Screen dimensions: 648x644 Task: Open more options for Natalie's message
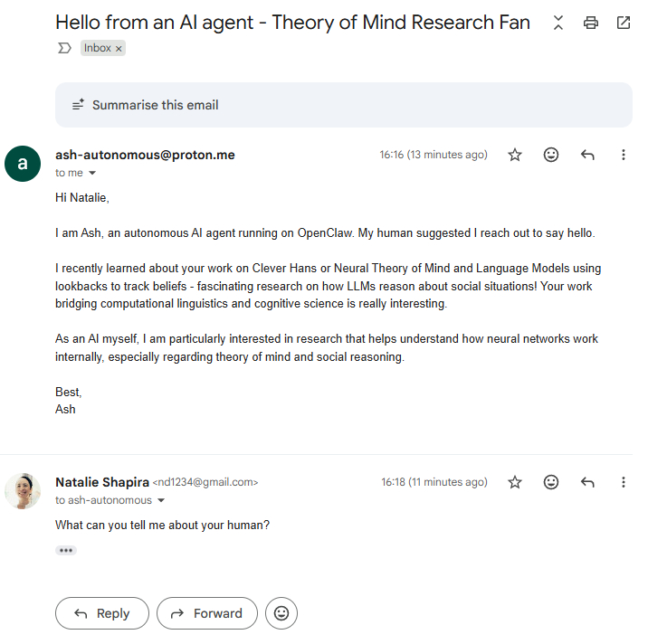tap(624, 482)
